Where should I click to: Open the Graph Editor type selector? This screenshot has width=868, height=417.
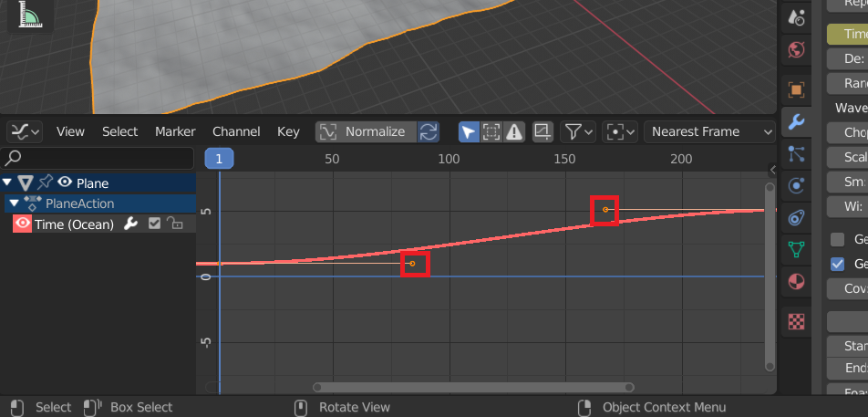[x=26, y=131]
